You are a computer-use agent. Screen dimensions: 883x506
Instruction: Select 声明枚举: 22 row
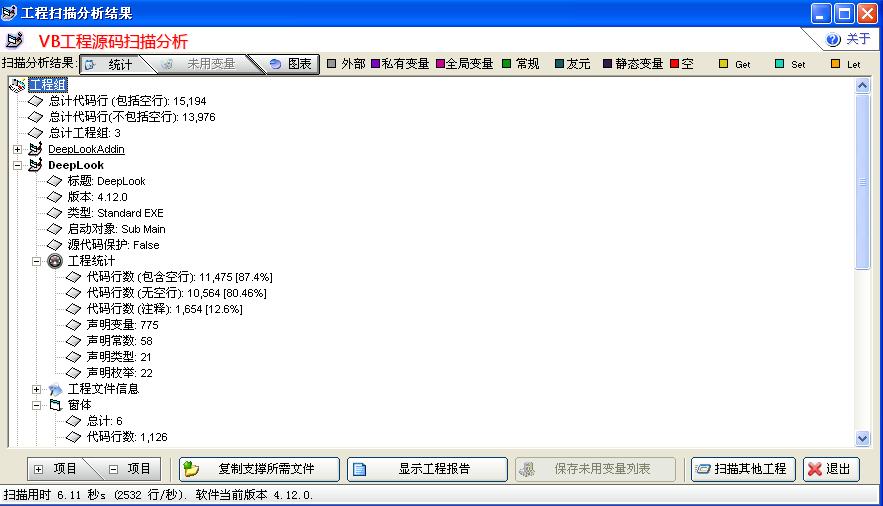119,373
